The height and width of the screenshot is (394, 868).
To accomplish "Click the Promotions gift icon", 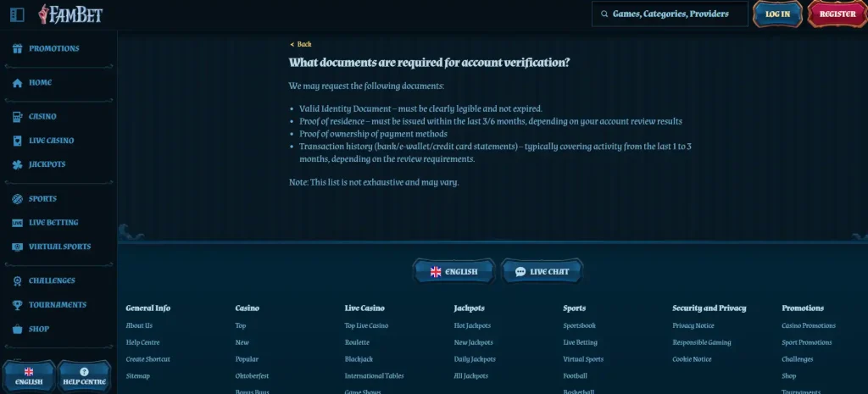I will (17, 48).
